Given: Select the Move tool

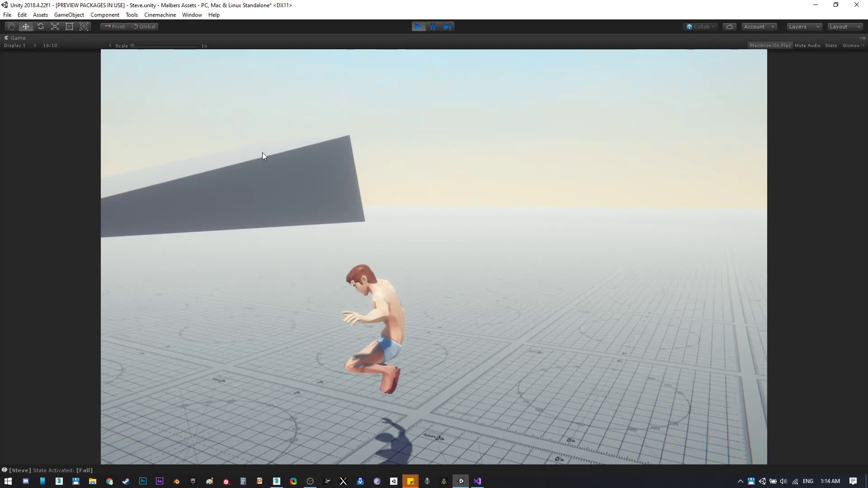Looking at the screenshot, I should [x=26, y=27].
